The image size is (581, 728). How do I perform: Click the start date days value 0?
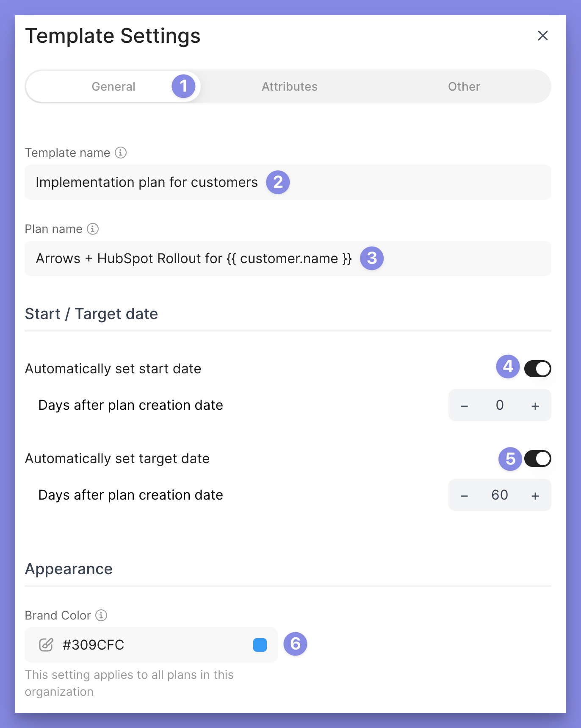click(x=500, y=406)
